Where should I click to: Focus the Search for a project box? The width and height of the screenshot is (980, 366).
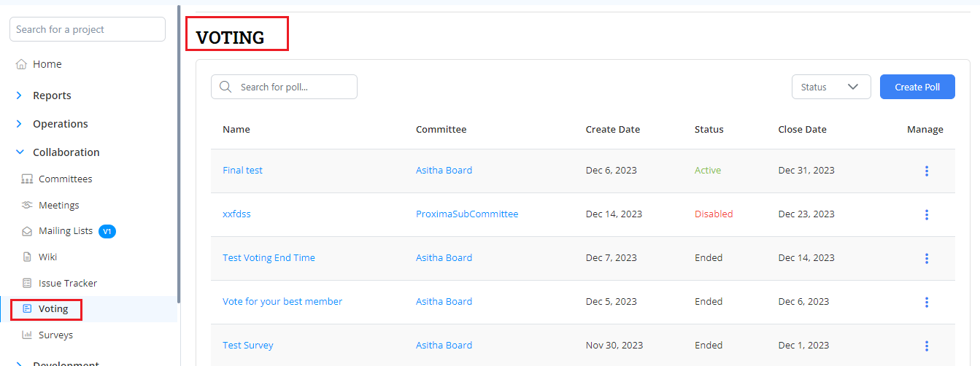coord(87,29)
